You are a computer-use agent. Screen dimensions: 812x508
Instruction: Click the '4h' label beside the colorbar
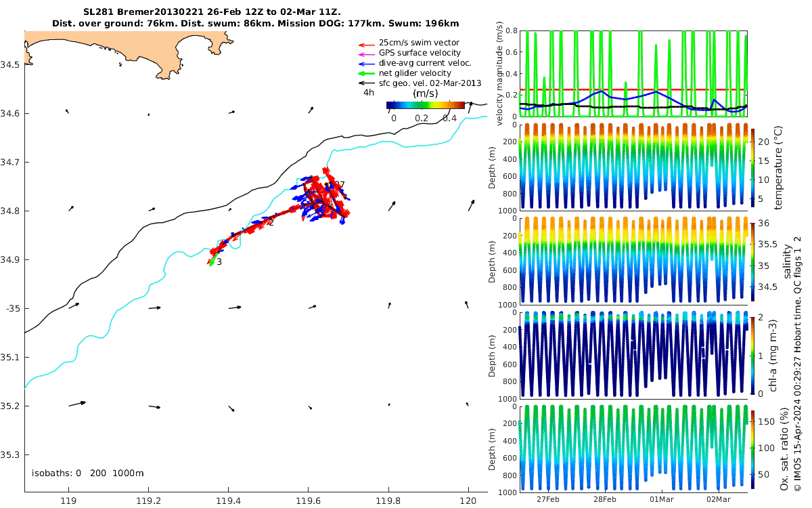click(369, 92)
